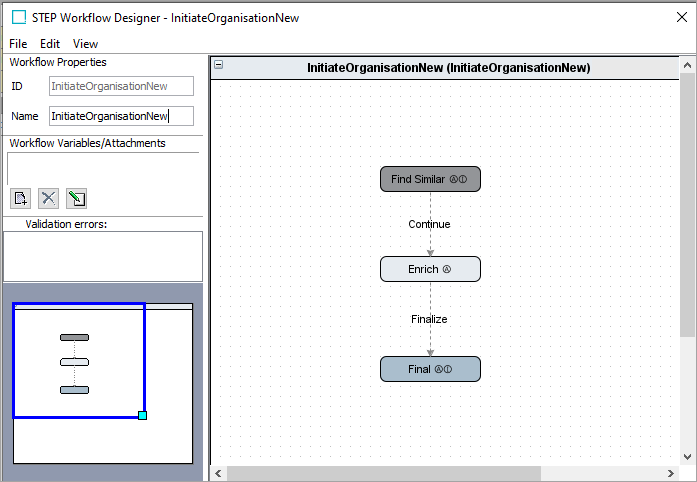Open the Edit menu
Screen dimensions: 697x482
pos(50,44)
